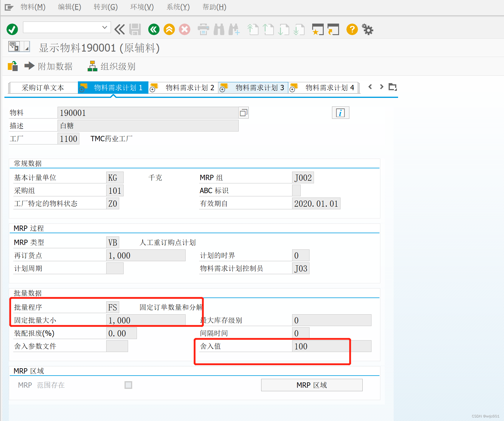Click the 固定批量大小 field 1,000
The height and width of the screenshot is (421, 504).
click(x=146, y=320)
